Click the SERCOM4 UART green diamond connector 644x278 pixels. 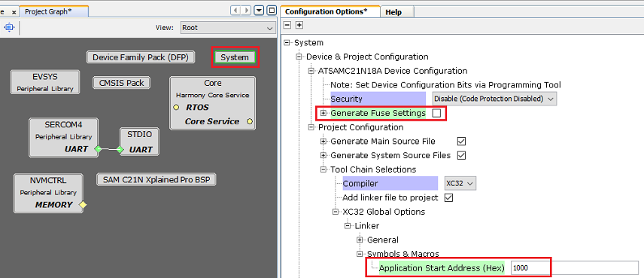coord(98,149)
